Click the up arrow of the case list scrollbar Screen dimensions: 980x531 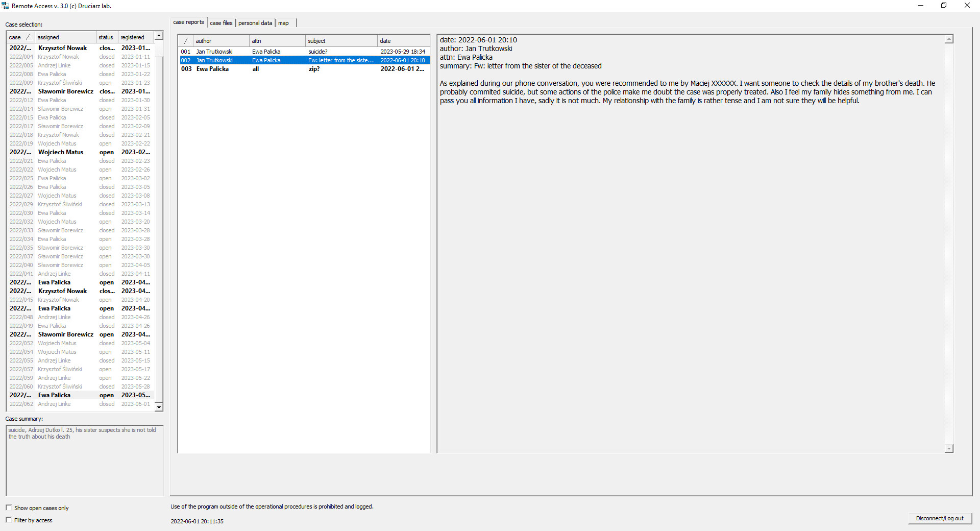point(159,36)
